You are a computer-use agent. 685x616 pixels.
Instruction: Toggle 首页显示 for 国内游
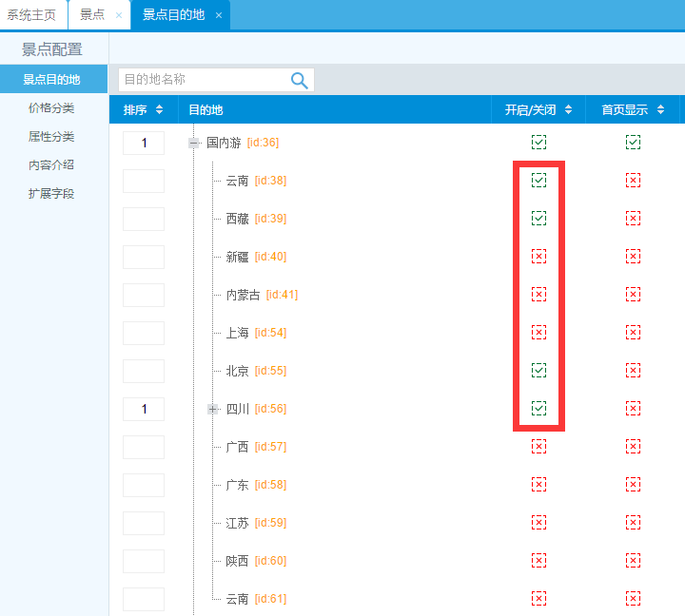(x=633, y=143)
